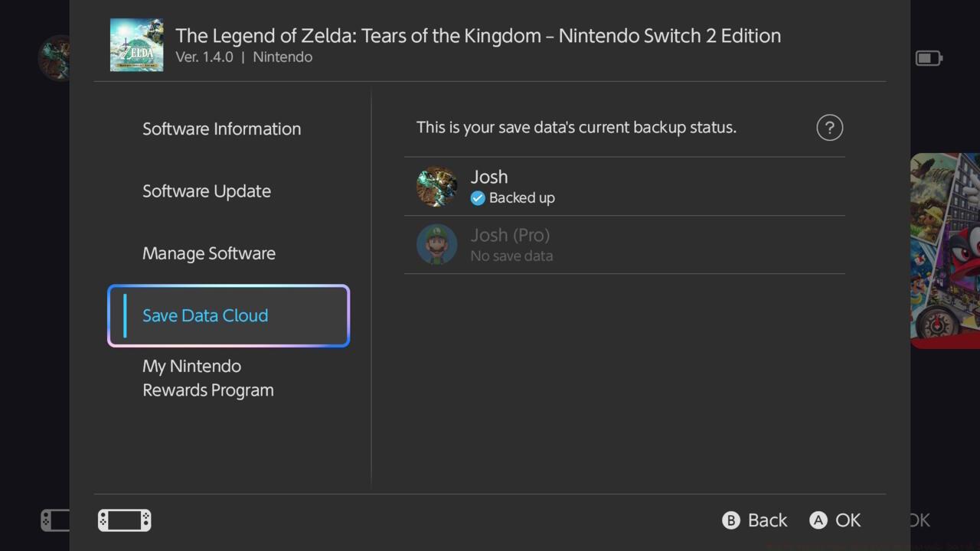Open the Software Update section
The image size is (980, 551).
point(207,191)
